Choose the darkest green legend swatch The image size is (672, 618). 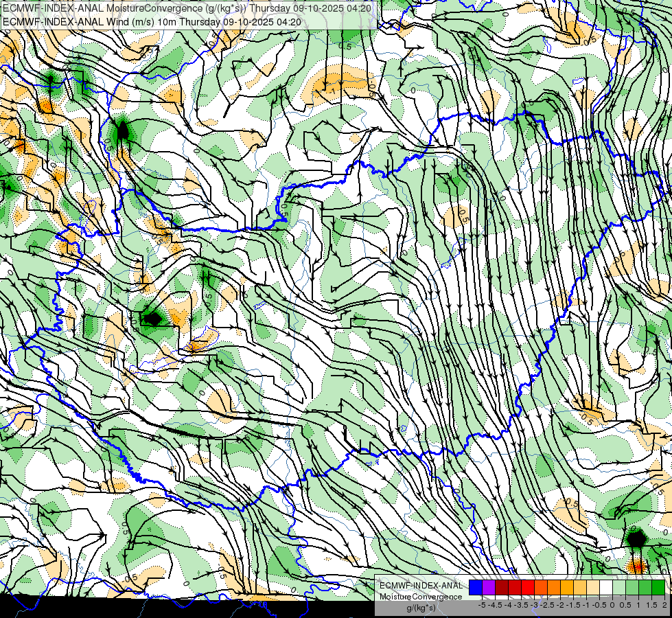point(658,588)
